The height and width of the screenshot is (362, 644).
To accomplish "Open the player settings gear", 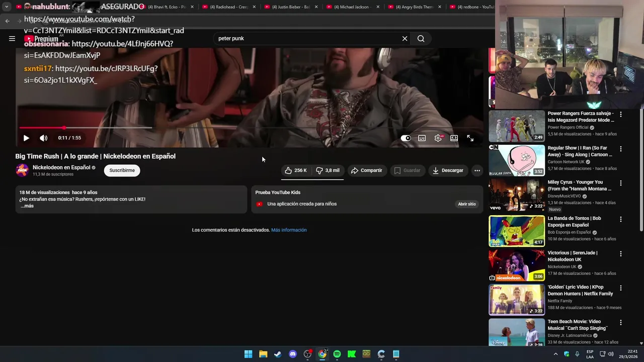I will click(x=438, y=138).
